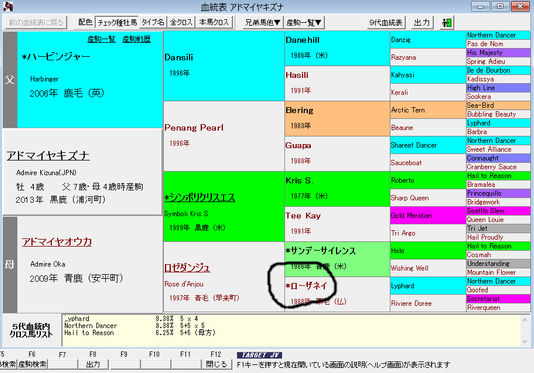Select the High Line cell
Screen dimensions: 534x373
[498, 88]
